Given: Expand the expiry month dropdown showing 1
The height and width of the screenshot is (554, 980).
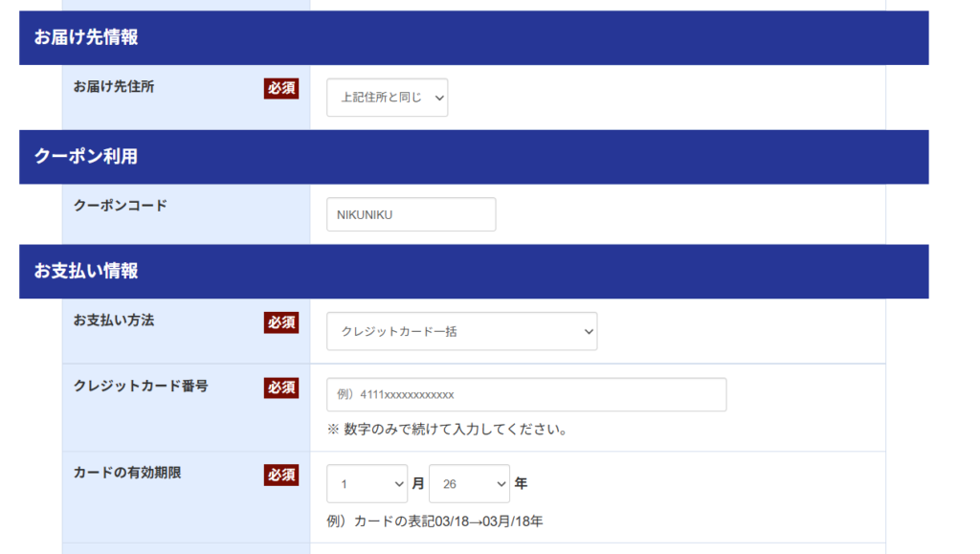Looking at the screenshot, I should tap(367, 484).
